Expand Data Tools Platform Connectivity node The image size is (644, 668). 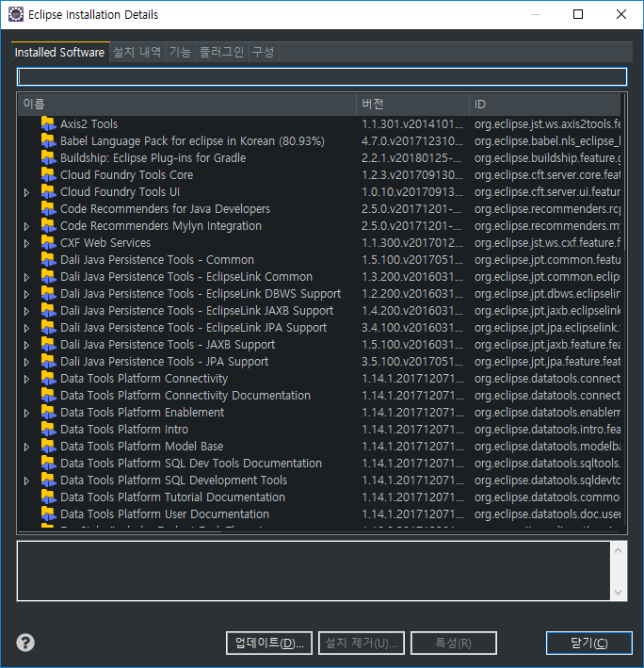[26, 379]
